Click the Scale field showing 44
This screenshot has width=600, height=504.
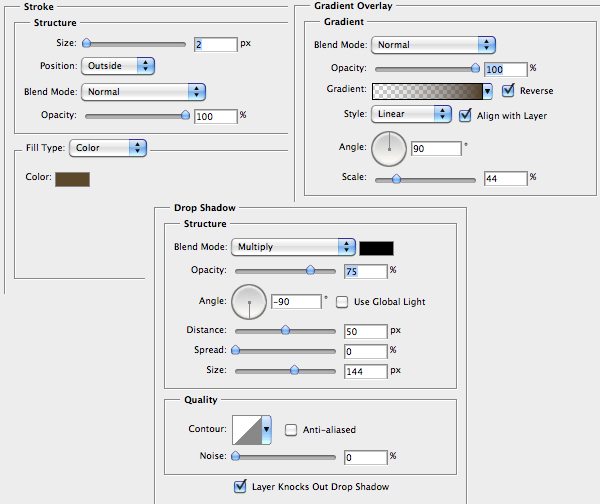click(x=506, y=179)
